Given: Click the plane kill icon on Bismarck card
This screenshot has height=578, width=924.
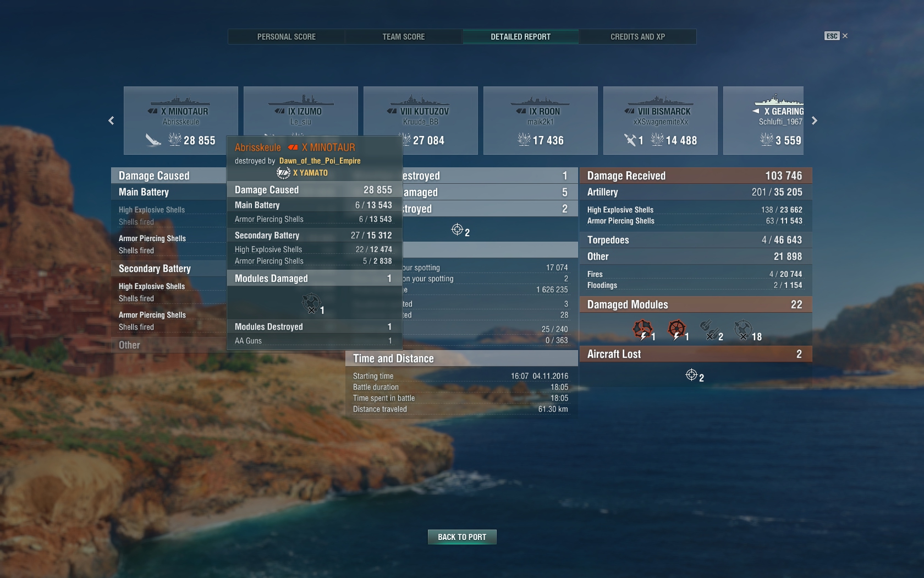Looking at the screenshot, I should point(630,140).
